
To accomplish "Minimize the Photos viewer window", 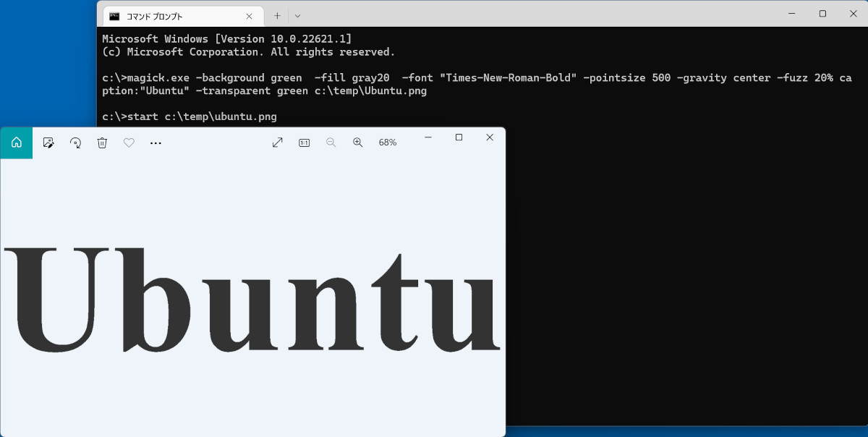I will click(428, 137).
